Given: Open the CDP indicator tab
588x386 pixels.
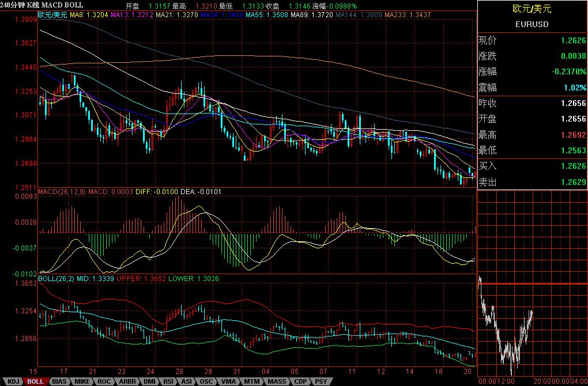Looking at the screenshot, I should coord(300,381).
